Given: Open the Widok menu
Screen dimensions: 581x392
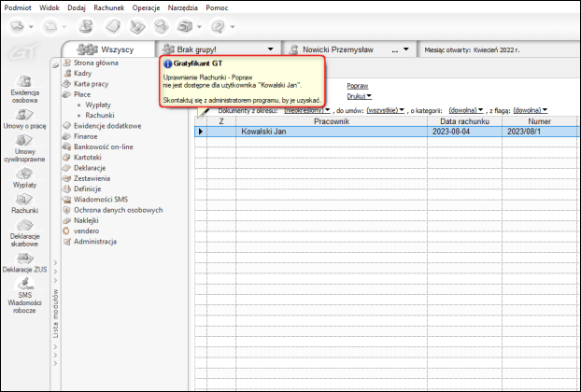Looking at the screenshot, I should tap(50, 7).
